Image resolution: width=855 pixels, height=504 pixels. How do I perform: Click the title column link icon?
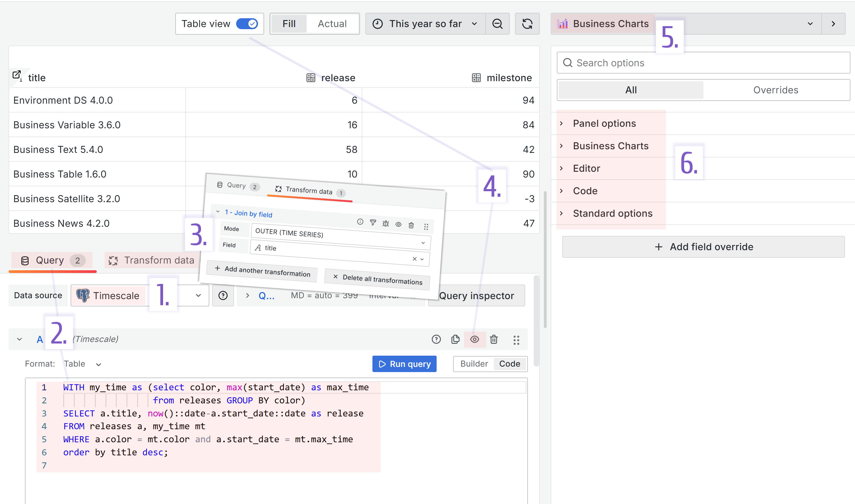click(17, 75)
